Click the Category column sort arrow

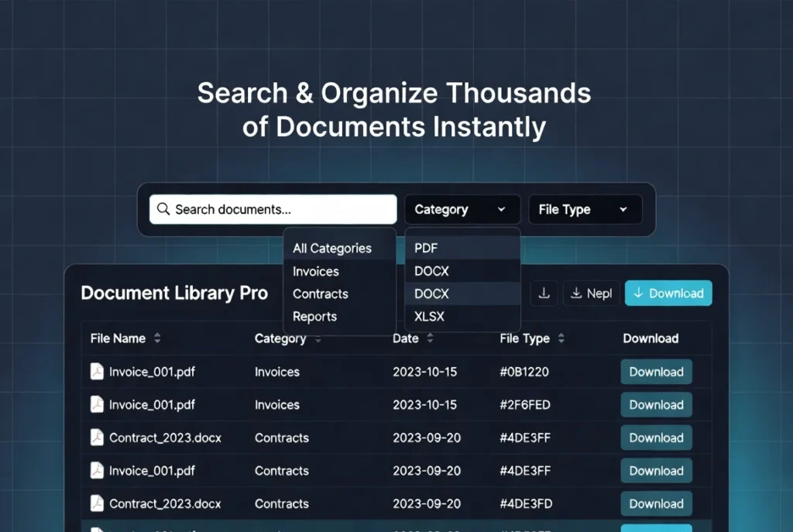[x=318, y=340]
